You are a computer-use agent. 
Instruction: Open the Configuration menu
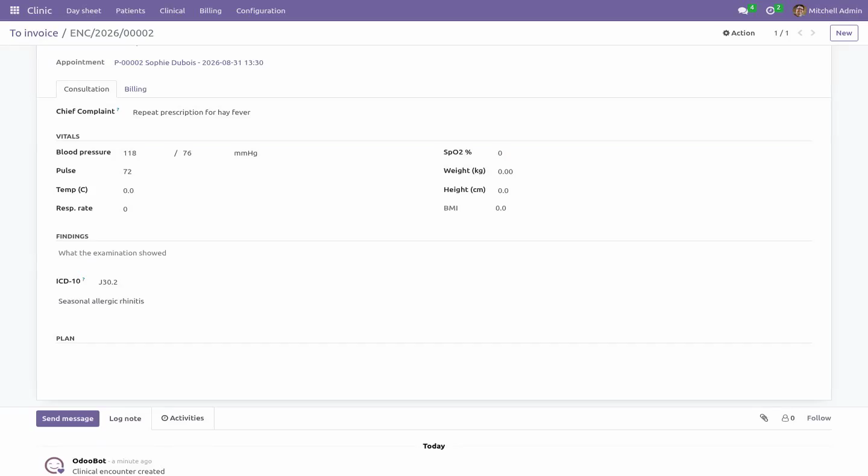[261, 10]
